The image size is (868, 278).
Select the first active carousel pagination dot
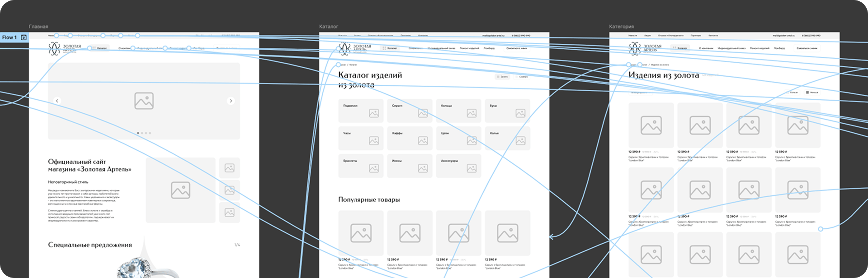pos(138,133)
